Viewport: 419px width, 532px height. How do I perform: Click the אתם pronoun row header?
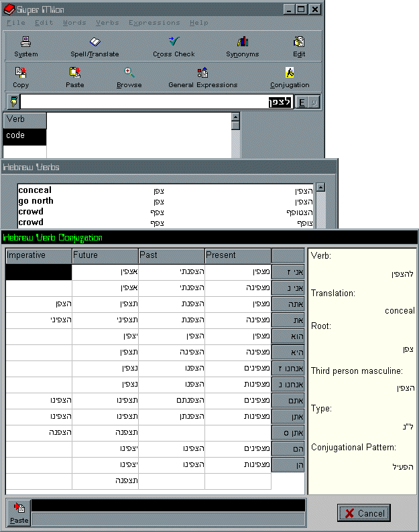pos(288,401)
